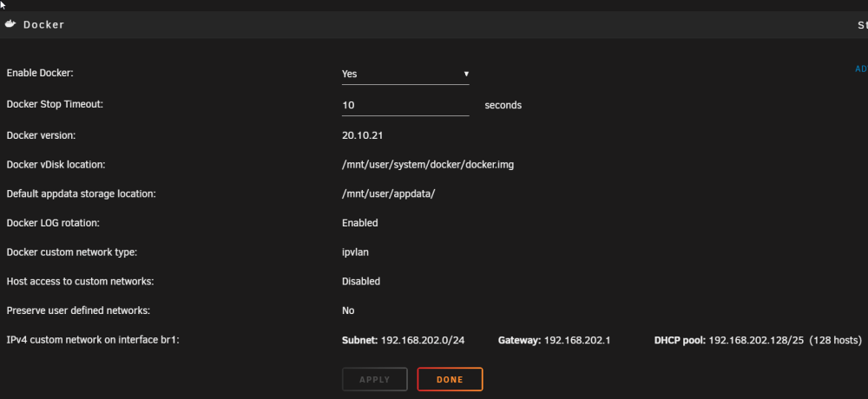The image size is (868, 399).
Task: Click the IPv4 custom network on br1 label
Action: (93, 340)
